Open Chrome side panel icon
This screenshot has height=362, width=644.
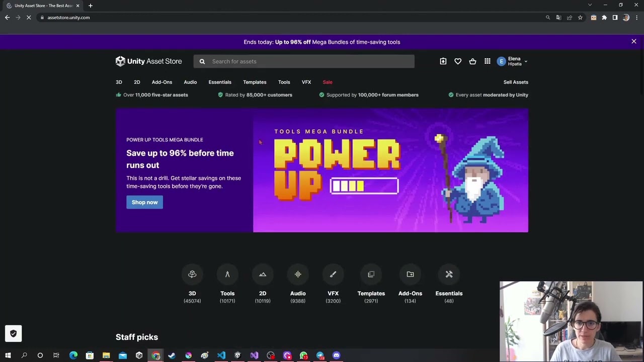[x=615, y=18]
